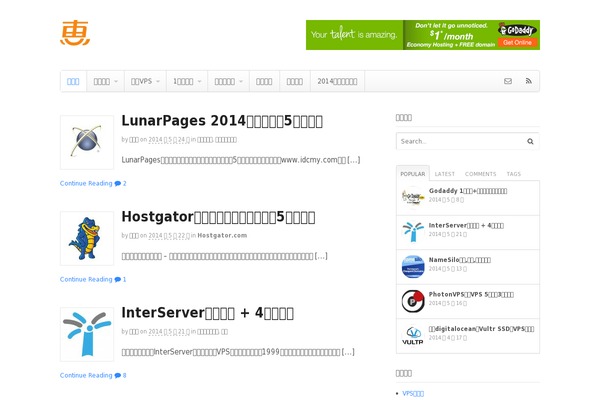Open the sixth navbar menu item

click(264, 81)
